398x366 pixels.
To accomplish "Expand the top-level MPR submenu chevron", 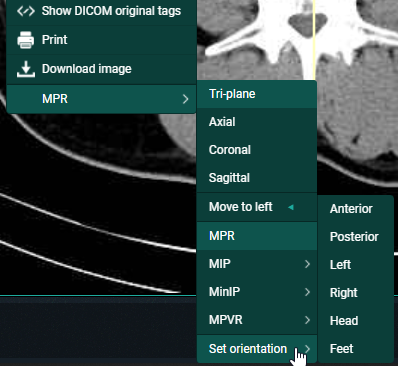I will pos(186,99).
